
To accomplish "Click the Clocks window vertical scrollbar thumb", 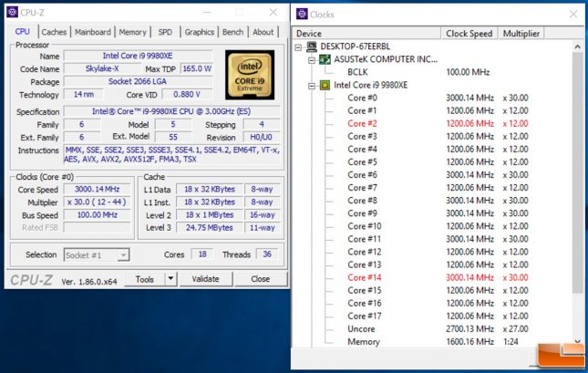I will click(x=577, y=172).
